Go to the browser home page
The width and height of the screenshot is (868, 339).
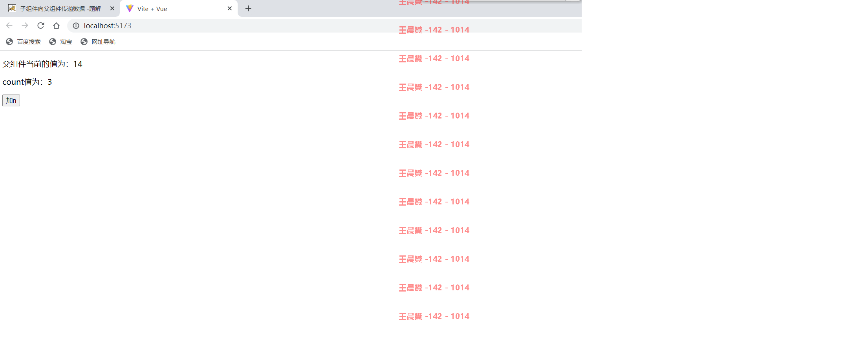pyautogui.click(x=57, y=26)
